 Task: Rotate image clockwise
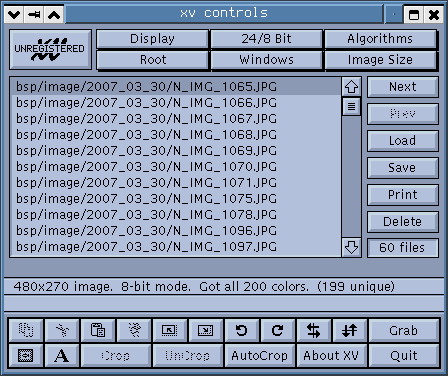pos(278,330)
